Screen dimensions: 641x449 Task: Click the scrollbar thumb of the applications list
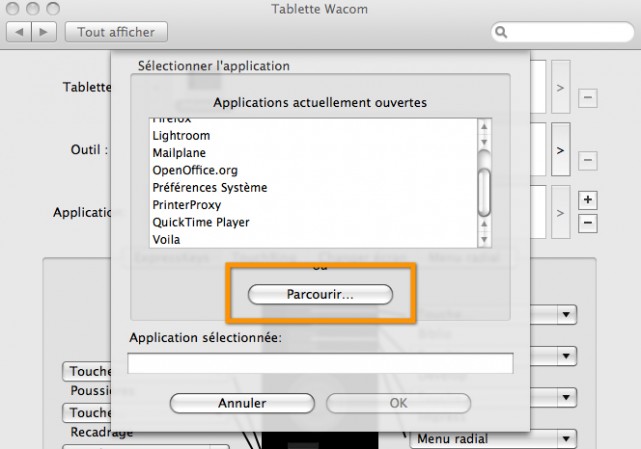click(484, 193)
